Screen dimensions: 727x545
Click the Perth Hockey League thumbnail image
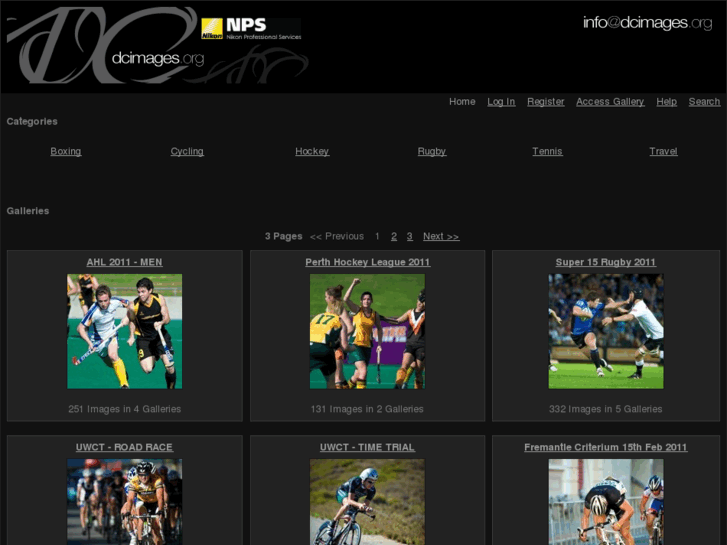[367, 331]
